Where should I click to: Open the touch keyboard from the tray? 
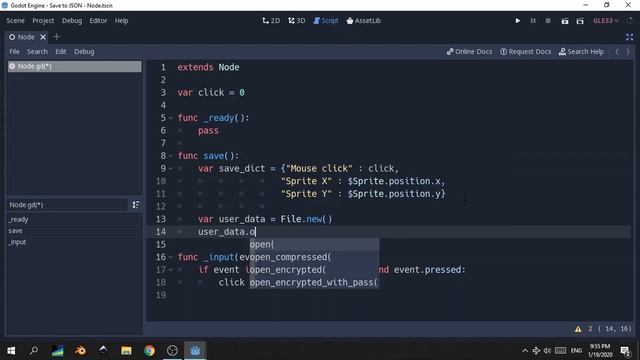(x=560, y=351)
